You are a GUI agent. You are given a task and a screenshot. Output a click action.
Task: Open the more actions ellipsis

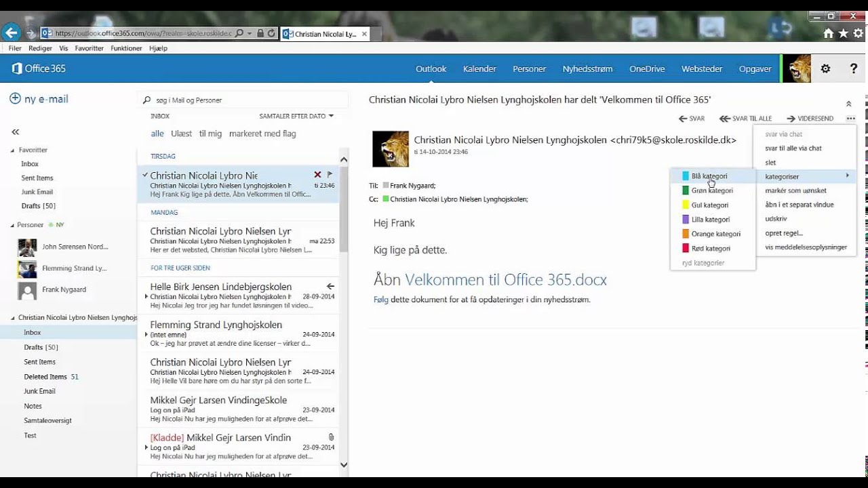851,119
